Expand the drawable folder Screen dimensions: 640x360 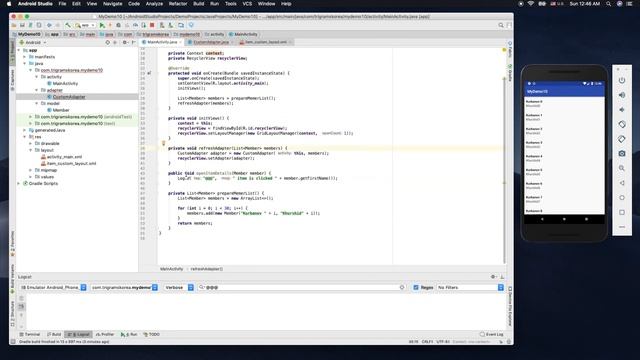coord(31,143)
